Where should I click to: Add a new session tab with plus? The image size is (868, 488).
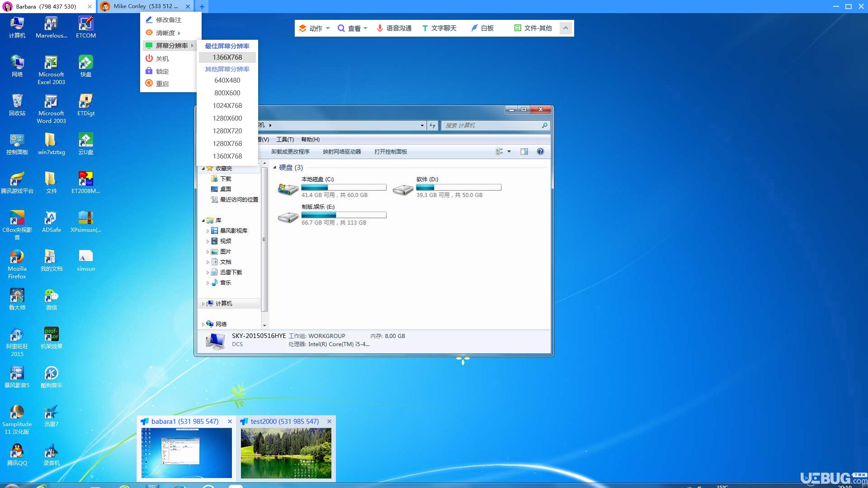coord(202,6)
